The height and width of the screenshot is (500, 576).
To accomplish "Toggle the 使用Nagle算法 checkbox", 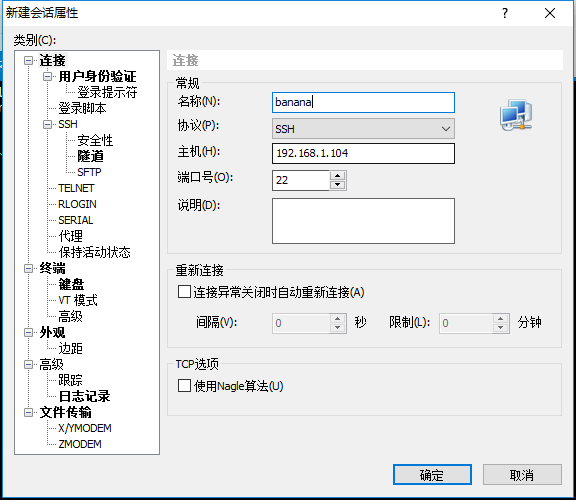I will (184, 386).
